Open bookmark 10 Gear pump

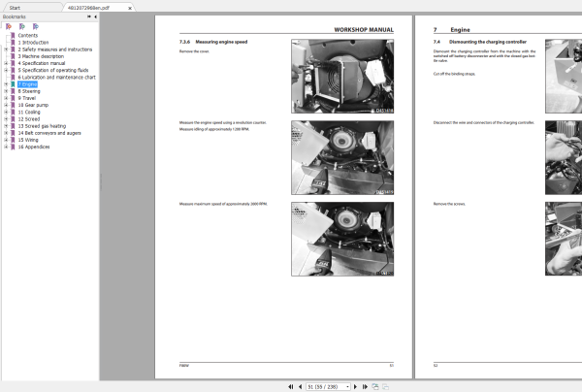[33, 105]
